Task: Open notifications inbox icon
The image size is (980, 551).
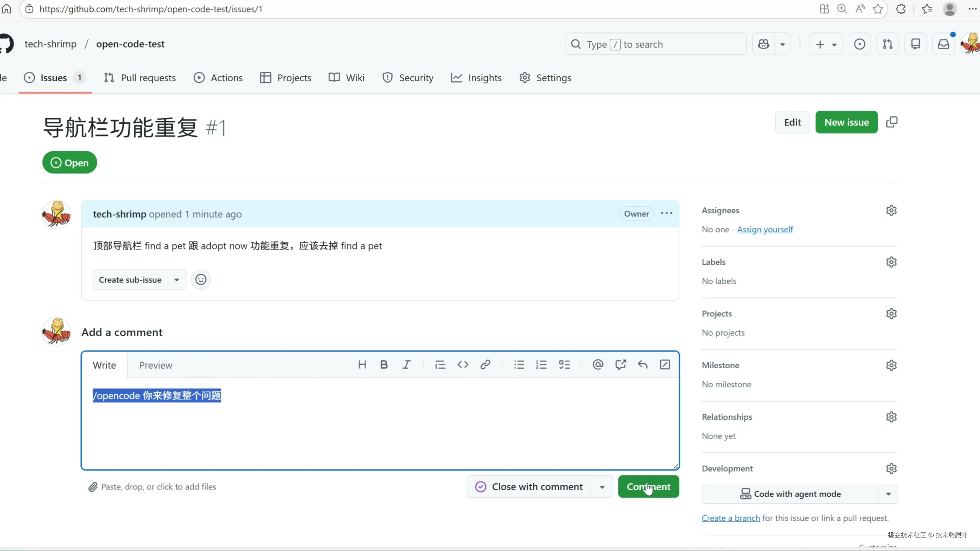Action: [944, 44]
